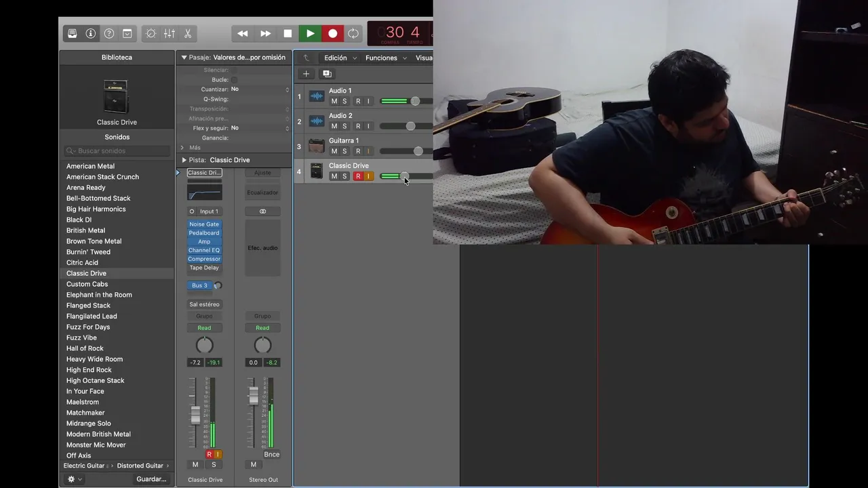868x488 pixels.
Task: Open the Read automation dropdown on Classic Drive
Action: 204,328
